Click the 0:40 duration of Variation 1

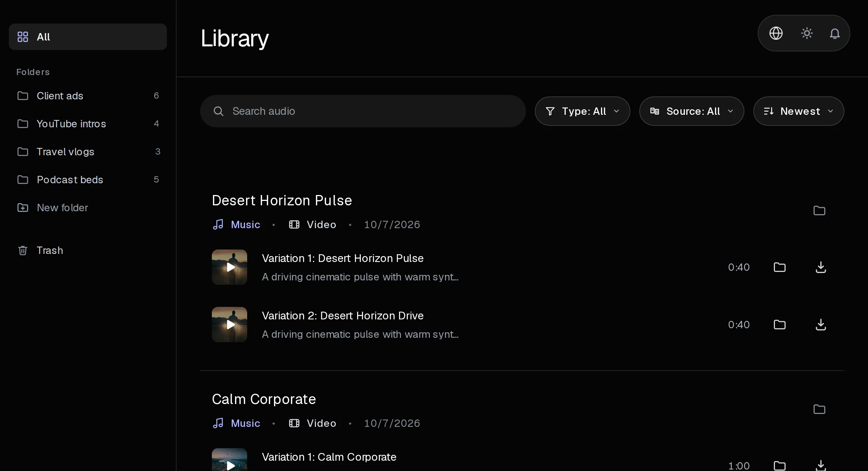click(739, 267)
